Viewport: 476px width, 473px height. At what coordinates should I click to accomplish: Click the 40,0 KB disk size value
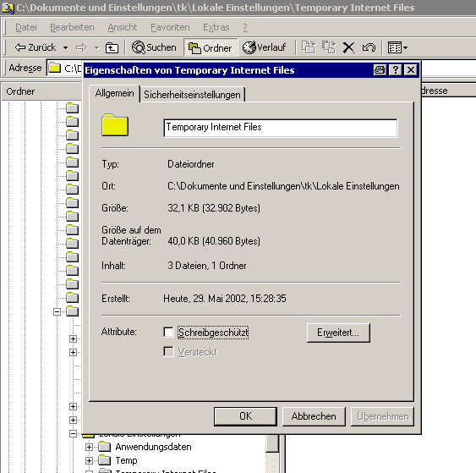[214, 241]
